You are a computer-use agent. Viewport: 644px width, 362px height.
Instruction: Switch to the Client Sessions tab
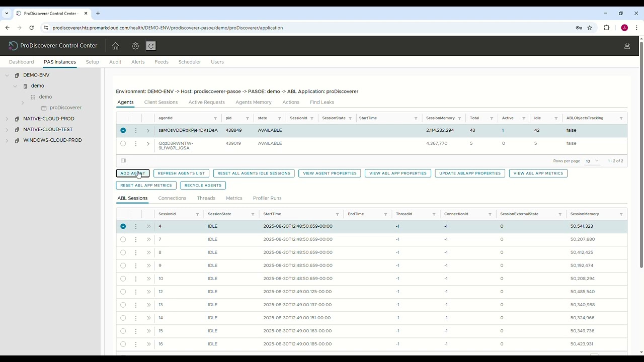pos(161,102)
